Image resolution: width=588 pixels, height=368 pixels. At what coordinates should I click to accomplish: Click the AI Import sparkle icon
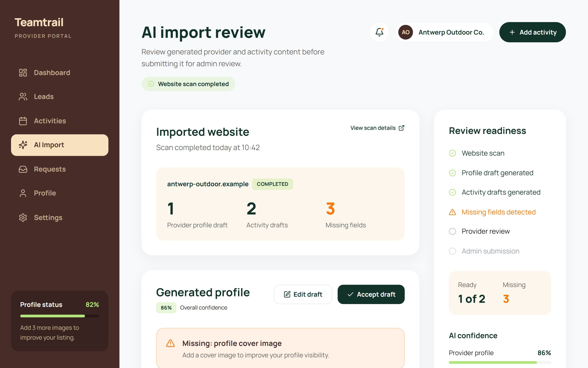point(23,145)
